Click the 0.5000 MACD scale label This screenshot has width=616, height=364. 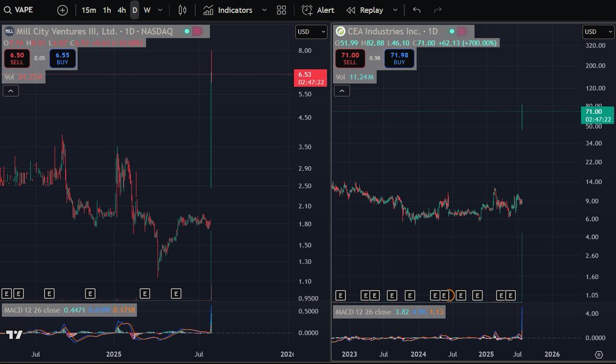pos(308,311)
